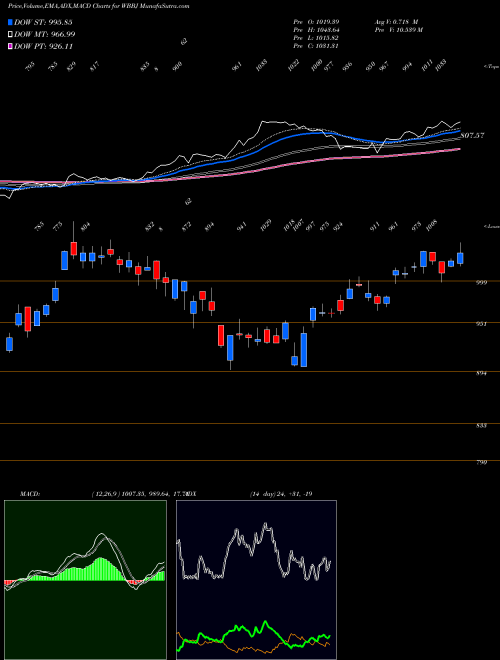
Task: Click the blue DOW ST legend swatch
Action: [x=10, y=22]
